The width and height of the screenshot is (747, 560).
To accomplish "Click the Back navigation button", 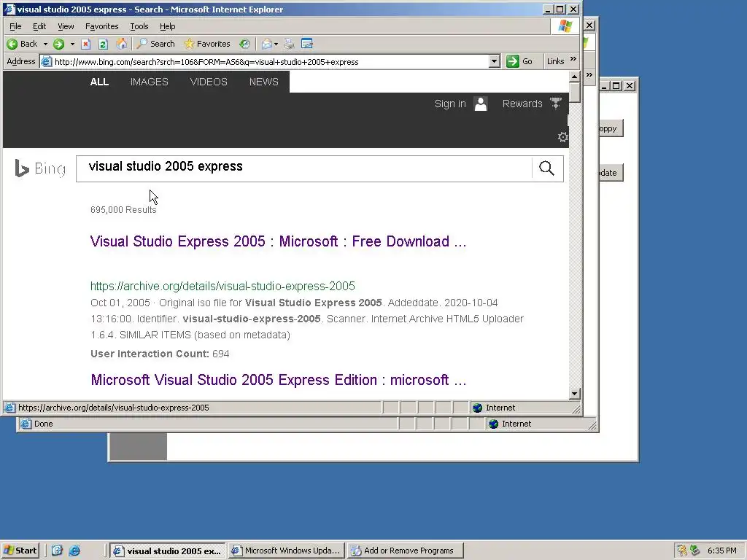I will coord(23,44).
